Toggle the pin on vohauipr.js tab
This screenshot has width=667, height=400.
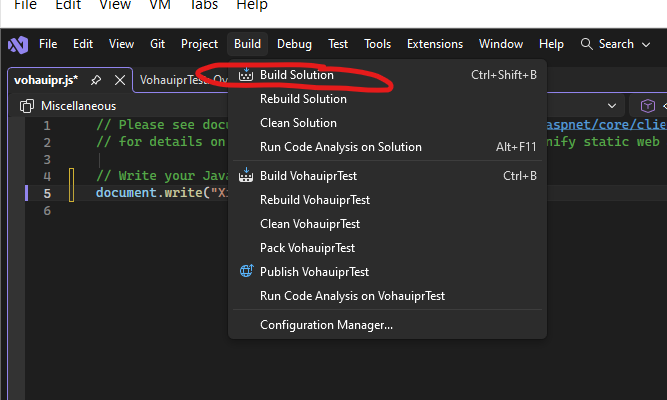tap(96, 80)
